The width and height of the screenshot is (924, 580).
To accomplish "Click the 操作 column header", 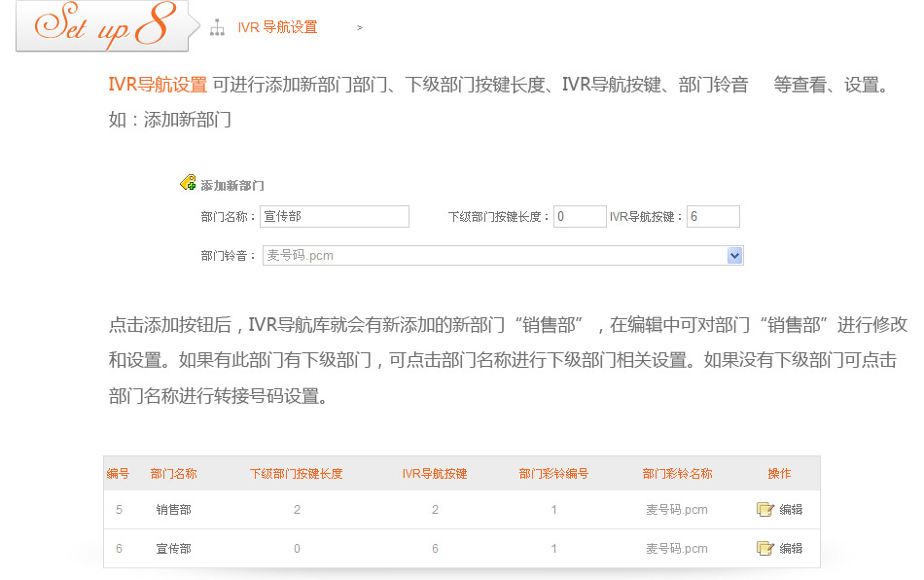I will (779, 474).
